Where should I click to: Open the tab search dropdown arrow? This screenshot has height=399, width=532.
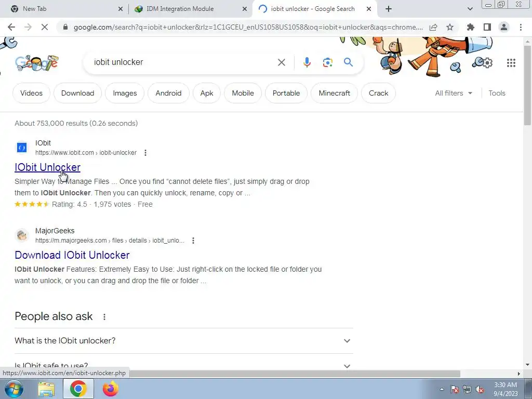point(470,9)
